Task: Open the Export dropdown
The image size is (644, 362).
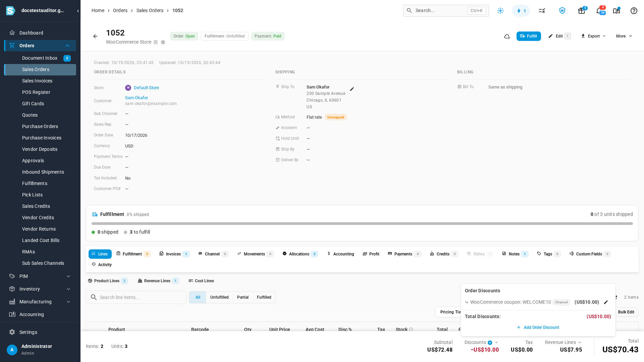Action: tap(593, 36)
